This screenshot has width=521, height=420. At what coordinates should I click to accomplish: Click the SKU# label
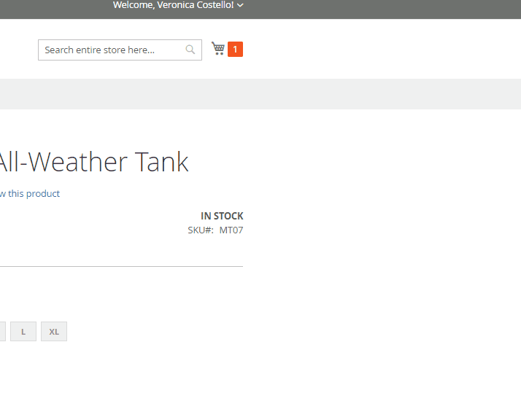[201, 230]
